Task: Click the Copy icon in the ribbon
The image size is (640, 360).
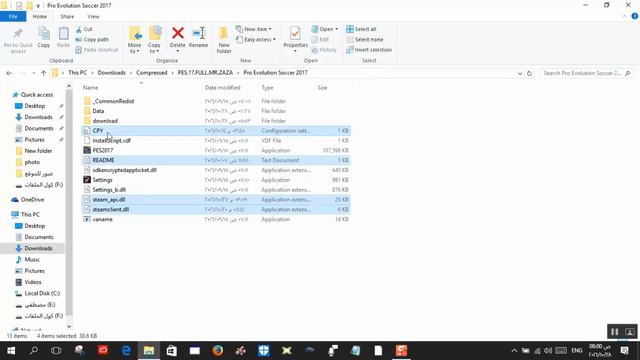Action: (44, 33)
